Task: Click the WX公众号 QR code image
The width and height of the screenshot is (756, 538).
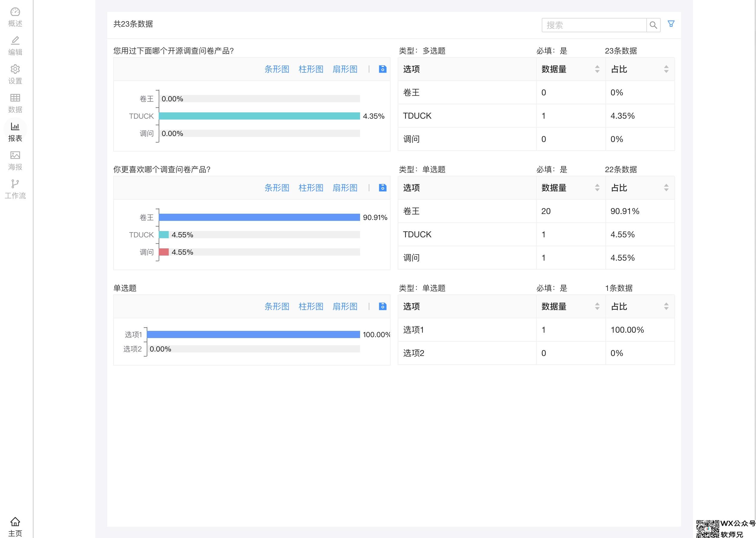Action: [x=708, y=529]
